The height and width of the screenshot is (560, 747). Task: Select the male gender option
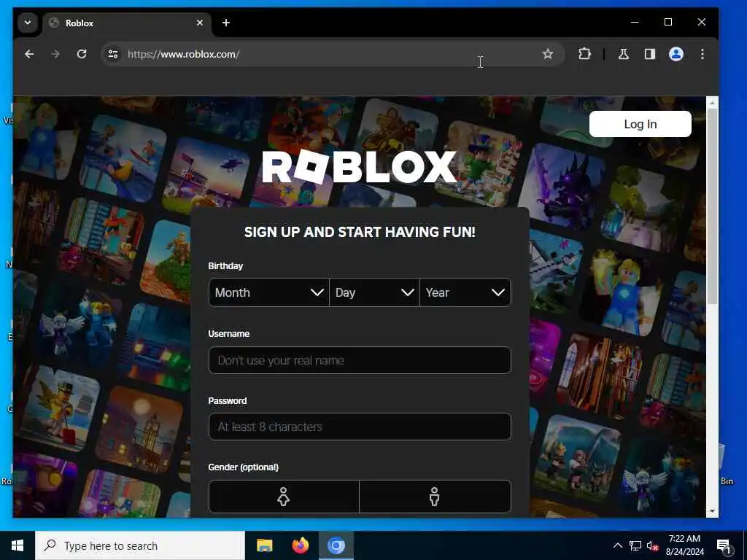point(435,497)
